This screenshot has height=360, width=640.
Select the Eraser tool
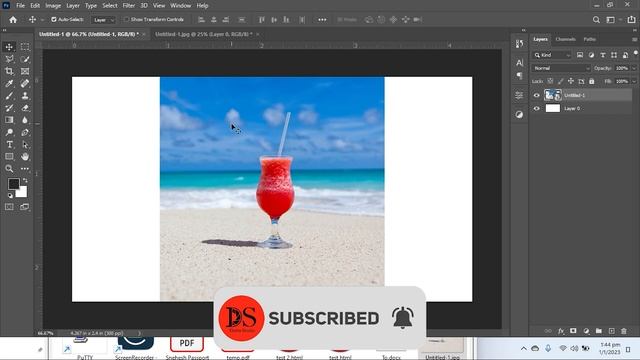coord(25,108)
